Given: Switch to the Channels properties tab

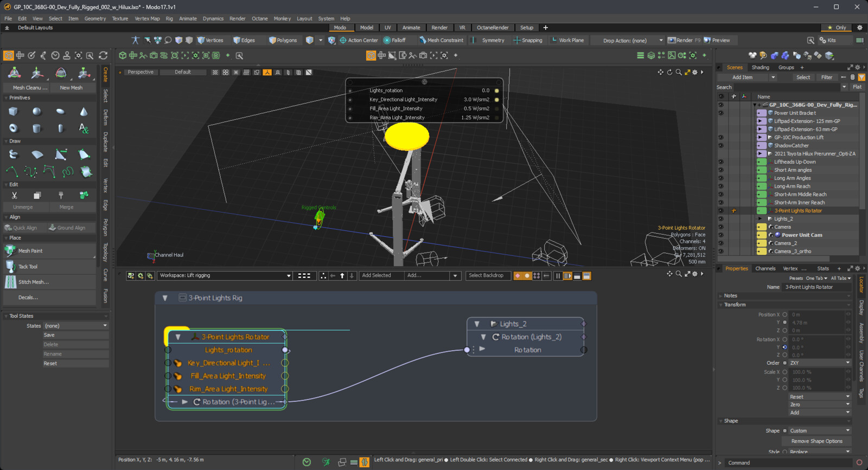Looking at the screenshot, I should [765, 269].
